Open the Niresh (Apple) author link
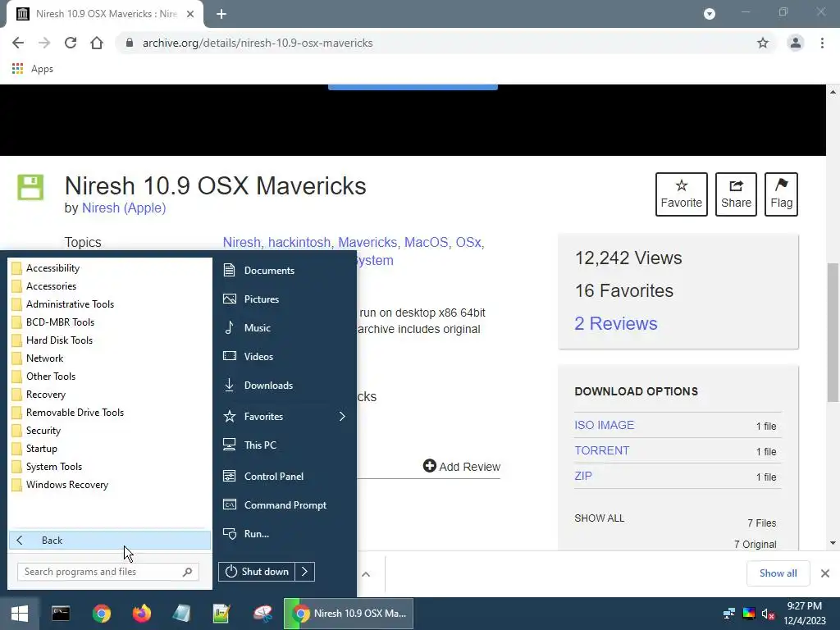Image resolution: width=840 pixels, height=630 pixels. click(x=124, y=208)
